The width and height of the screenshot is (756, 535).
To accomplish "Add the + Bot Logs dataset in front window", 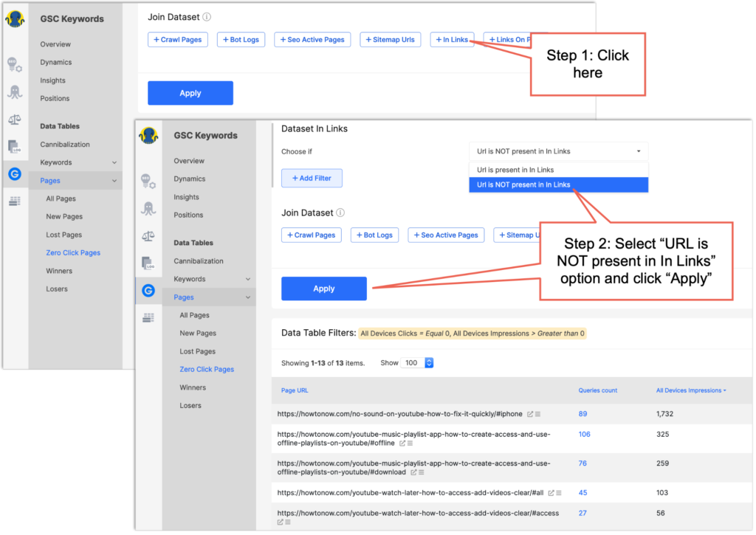I will [374, 235].
